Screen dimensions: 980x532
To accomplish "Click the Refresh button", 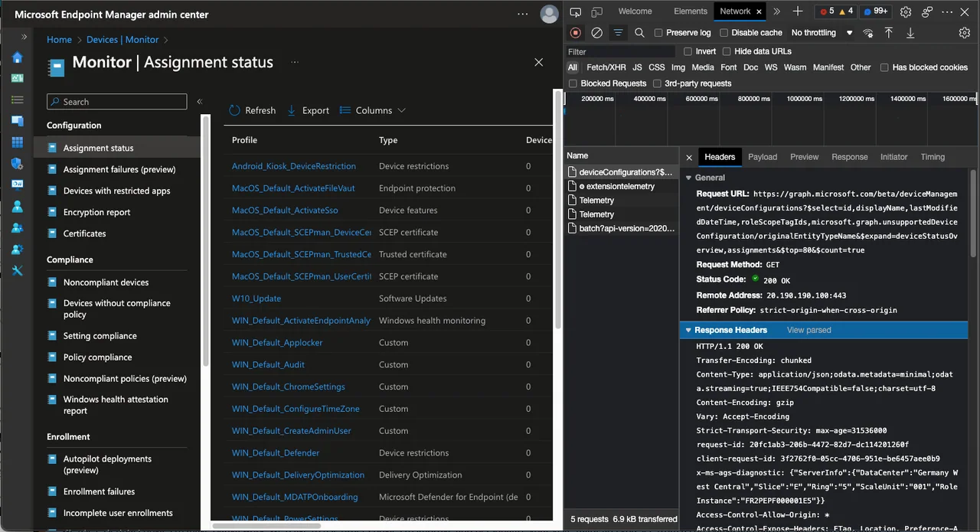I will point(252,110).
